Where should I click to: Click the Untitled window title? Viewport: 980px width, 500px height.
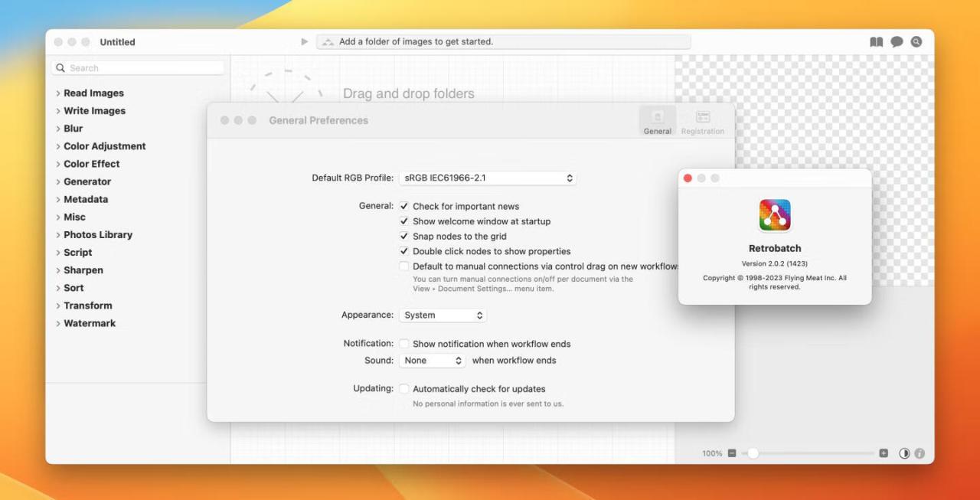[117, 42]
